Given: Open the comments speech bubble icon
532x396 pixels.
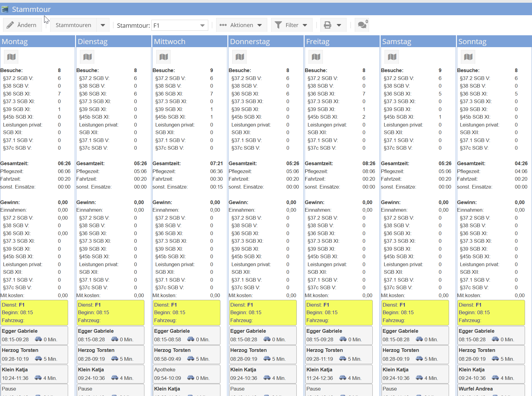Looking at the screenshot, I should pyautogui.click(x=362, y=25).
